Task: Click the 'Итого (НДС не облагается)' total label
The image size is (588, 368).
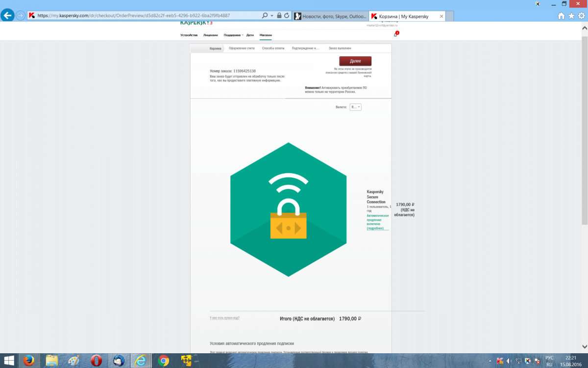Action: click(307, 318)
